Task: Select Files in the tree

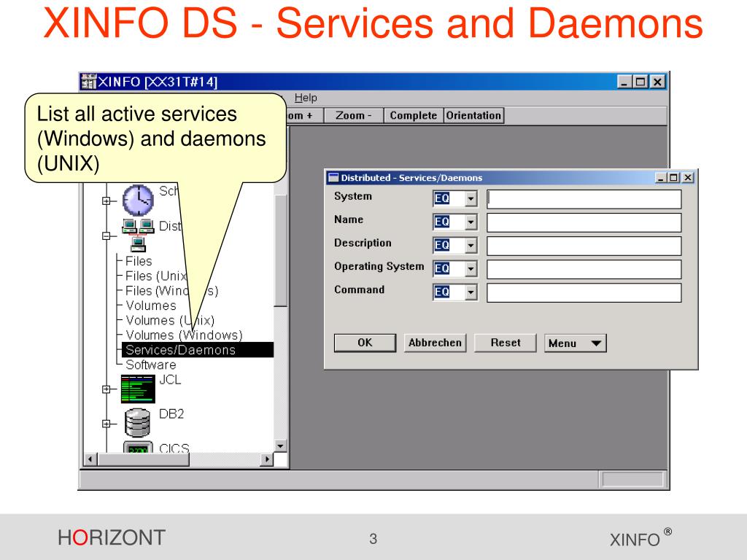Action: 139,261
